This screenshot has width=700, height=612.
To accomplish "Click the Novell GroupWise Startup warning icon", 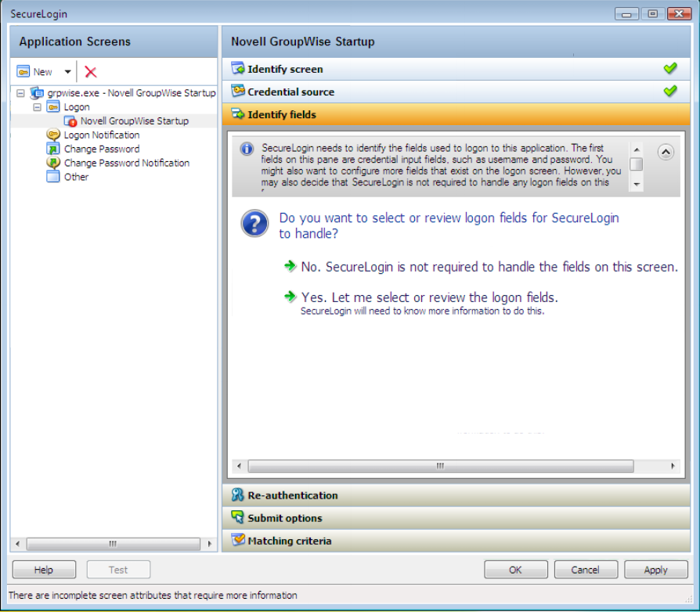I will point(70,121).
